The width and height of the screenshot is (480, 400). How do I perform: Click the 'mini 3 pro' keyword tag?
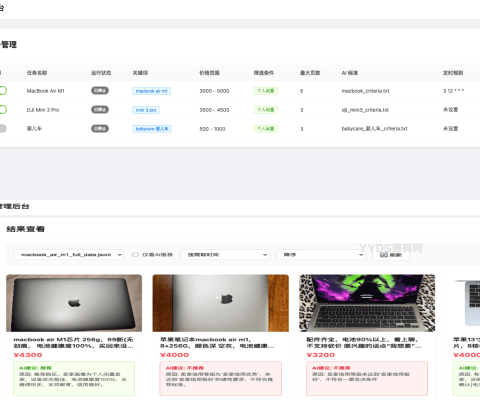(x=146, y=110)
